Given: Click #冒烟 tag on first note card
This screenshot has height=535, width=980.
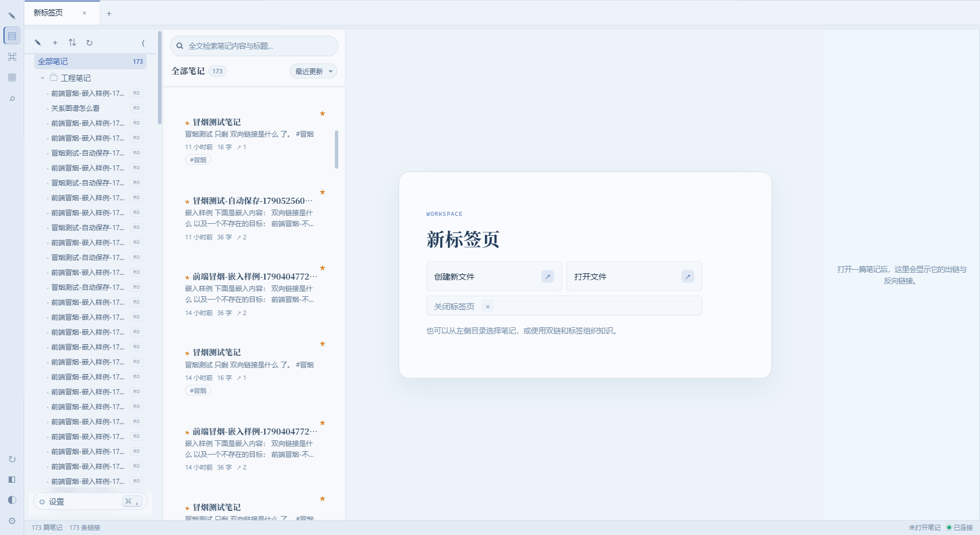Looking at the screenshot, I should [x=198, y=160].
